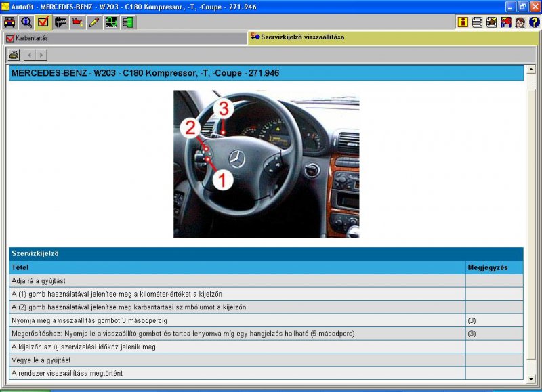Click the Autofit icon in title bar
The image size is (542, 392).
pyautogui.click(x=5, y=7)
